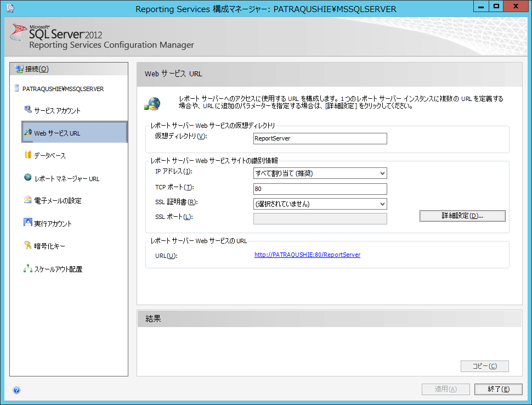This screenshot has height=405, width=532.
Task: Open the http://PATRAQUSHIE:80/ReportServer link
Action: (307, 255)
